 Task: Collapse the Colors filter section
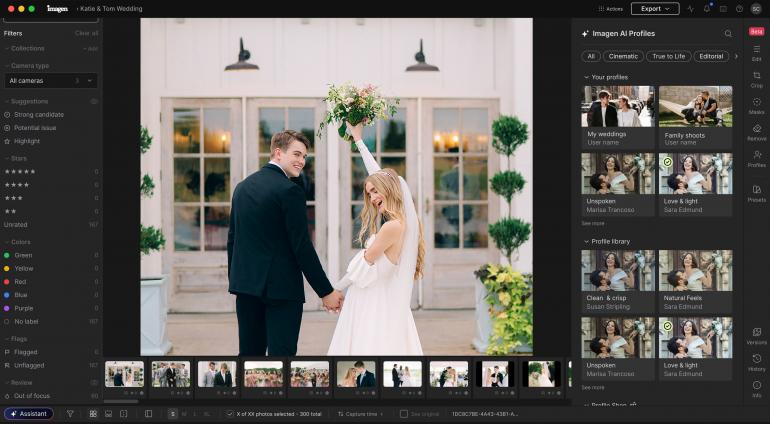point(7,242)
